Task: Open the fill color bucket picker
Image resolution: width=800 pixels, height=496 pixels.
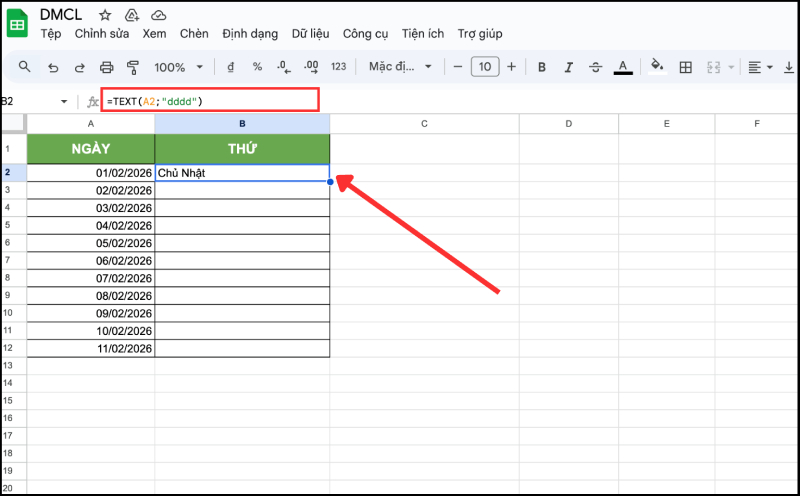Action: click(x=657, y=67)
